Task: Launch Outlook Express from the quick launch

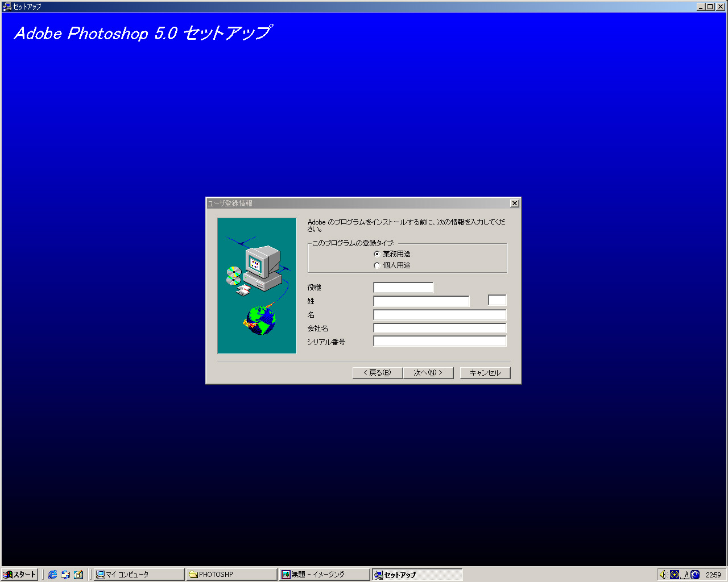Action: (x=65, y=575)
